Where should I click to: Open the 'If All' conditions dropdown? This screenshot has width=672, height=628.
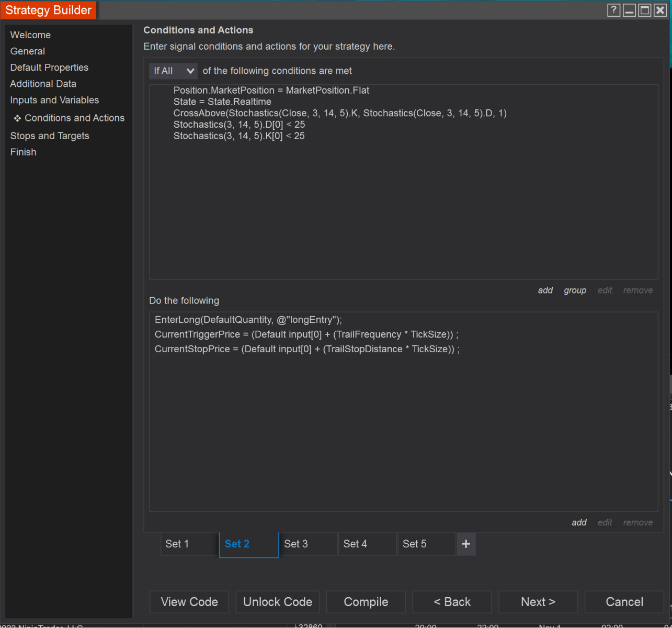173,71
